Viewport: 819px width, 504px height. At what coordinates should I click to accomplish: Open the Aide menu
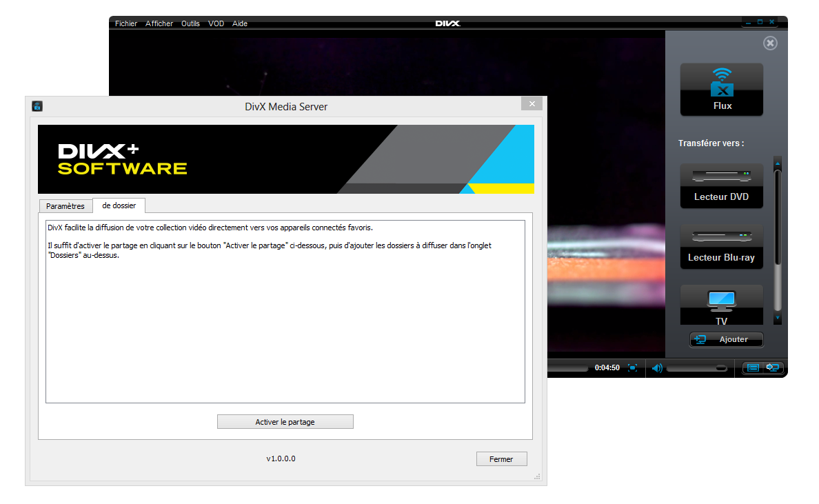tap(240, 23)
